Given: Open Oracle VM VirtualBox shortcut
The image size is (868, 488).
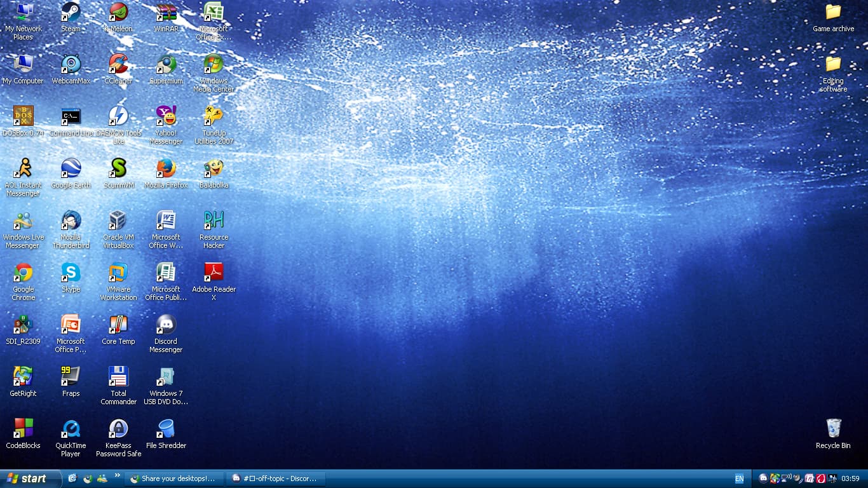Looking at the screenshot, I should tap(118, 220).
